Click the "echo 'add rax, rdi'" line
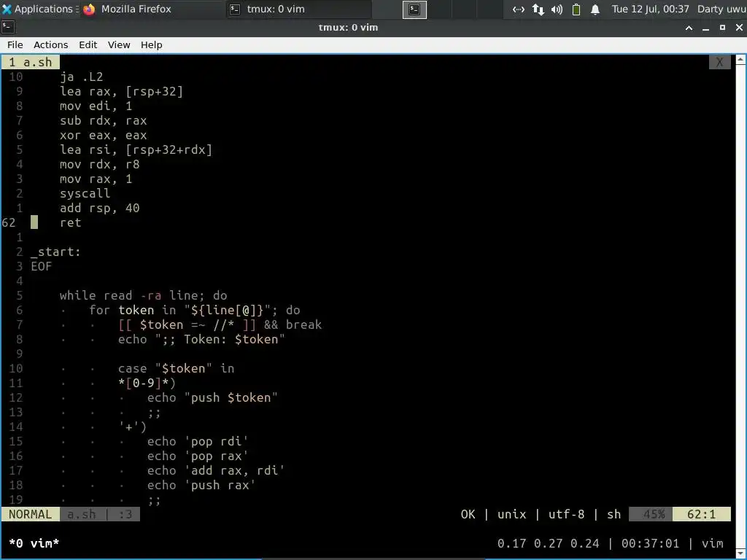The image size is (747, 560). pos(216,471)
